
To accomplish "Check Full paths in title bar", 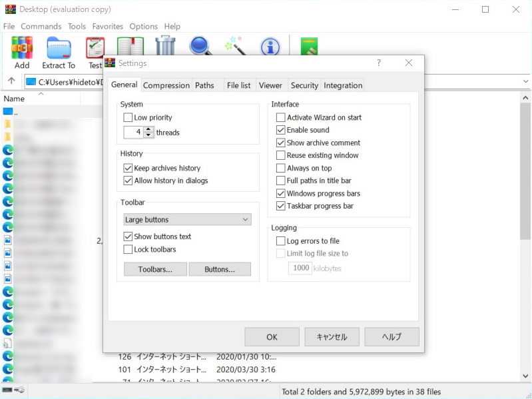I will (280, 181).
